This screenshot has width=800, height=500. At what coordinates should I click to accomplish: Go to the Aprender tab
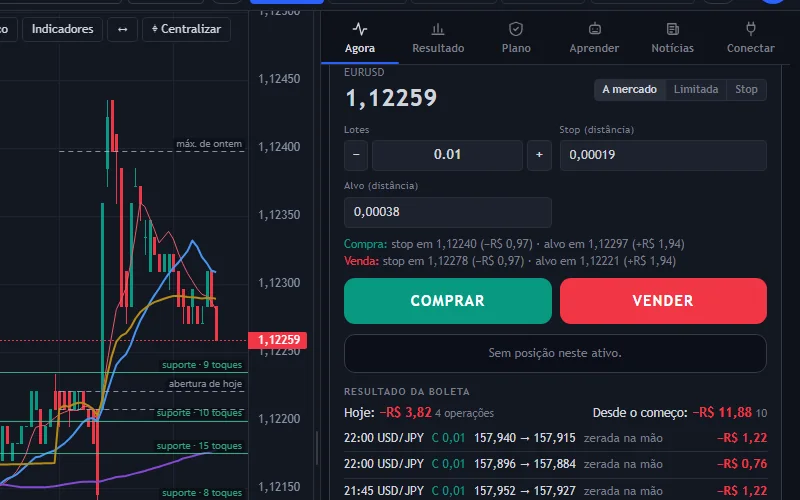594,38
